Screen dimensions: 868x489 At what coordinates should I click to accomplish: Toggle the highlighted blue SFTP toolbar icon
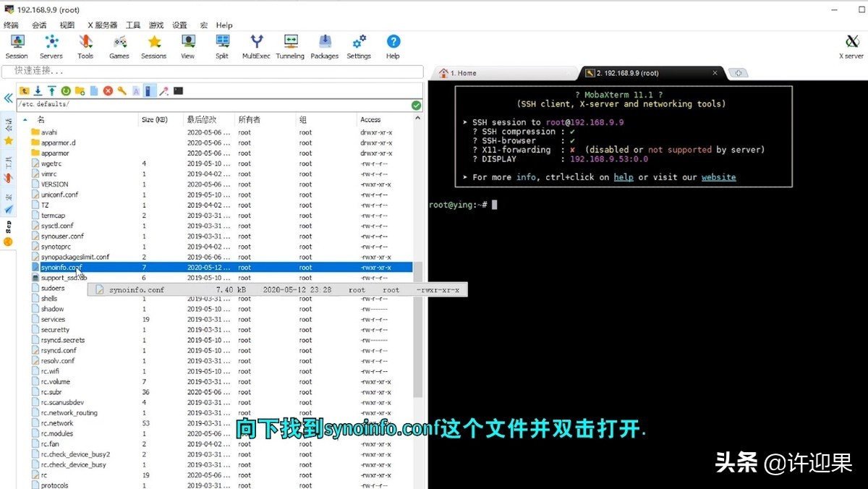click(x=149, y=91)
